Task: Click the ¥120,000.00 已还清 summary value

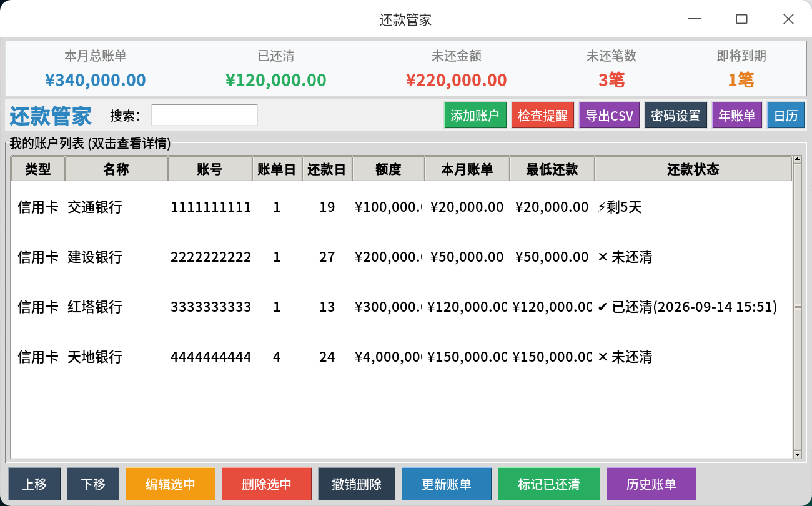Action: tap(276, 80)
